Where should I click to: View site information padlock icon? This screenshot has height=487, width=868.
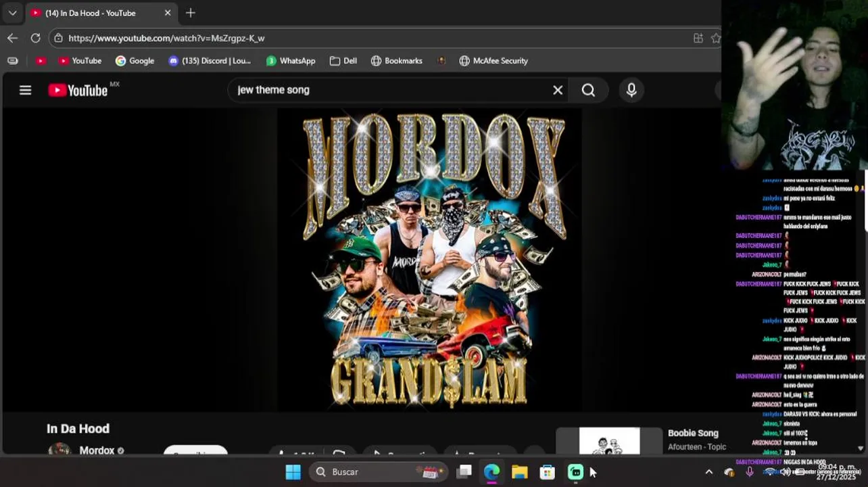[x=59, y=38]
